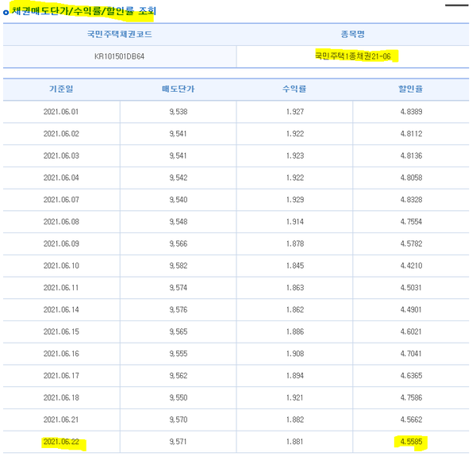Select yield value 1.878
The image size is (476, 460).
point(295,243)
